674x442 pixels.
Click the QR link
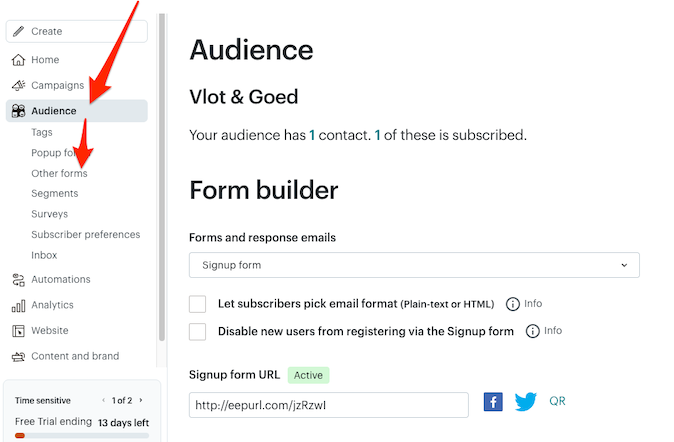pyautogui.click(x=557, y=401)
